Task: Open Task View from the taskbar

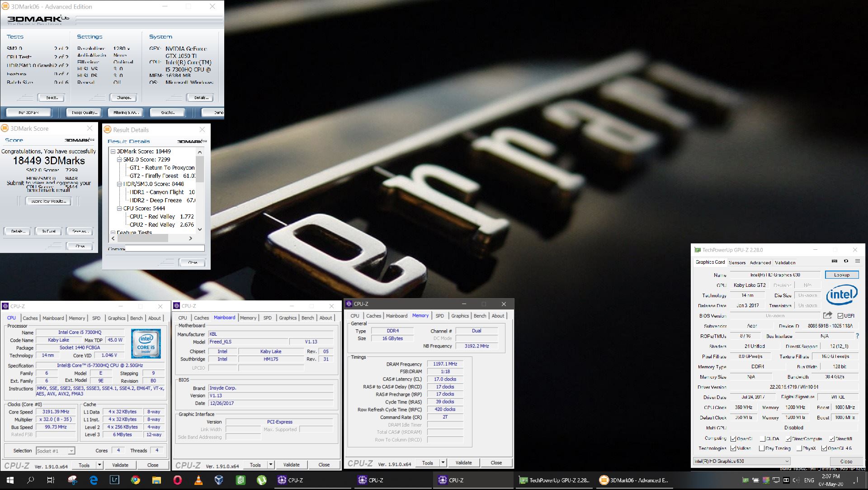Action: 51,480
